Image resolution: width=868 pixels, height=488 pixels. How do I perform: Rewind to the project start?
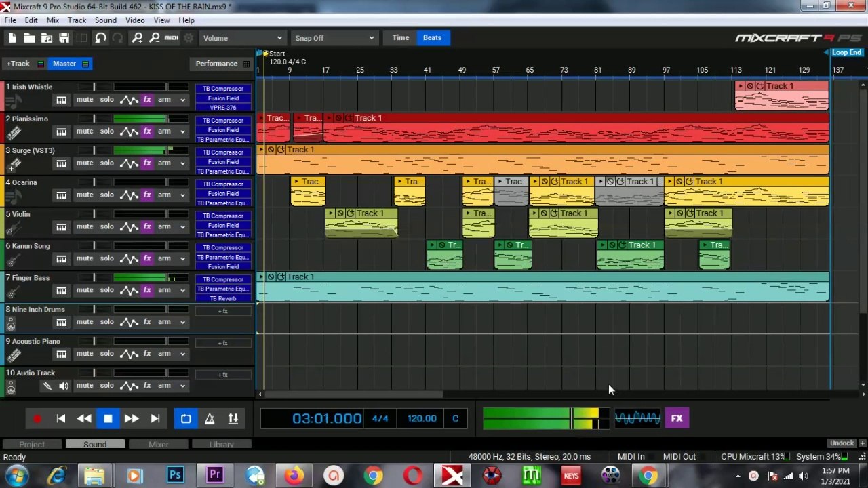click(x=61, y=419)
